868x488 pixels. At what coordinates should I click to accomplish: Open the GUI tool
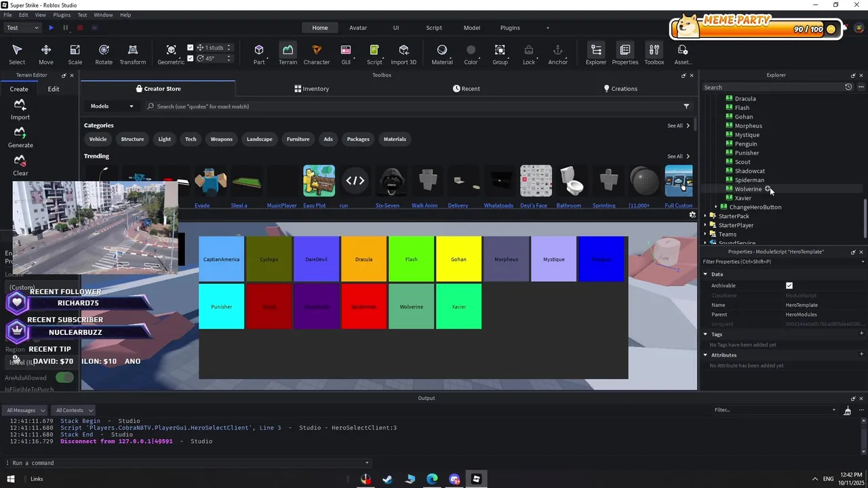(346, 54)
